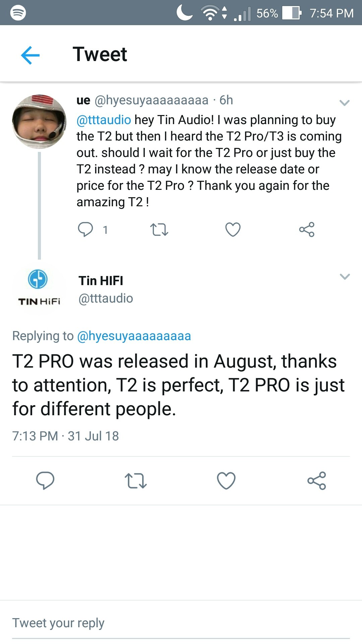Screen dimensions: 362x644
Task: Open the Tin HIFI display name
Action: click(101, 281)
